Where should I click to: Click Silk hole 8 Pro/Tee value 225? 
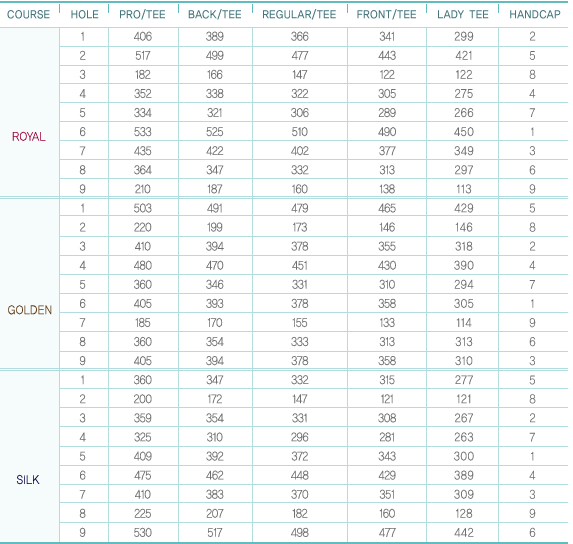[x=143, y=513]
